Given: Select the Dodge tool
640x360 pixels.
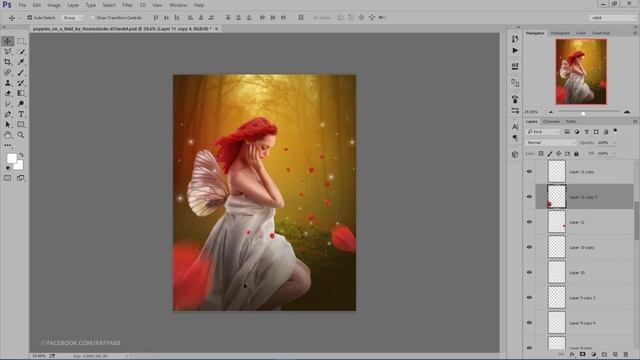Looking at the screenshot, I should pos(21,104).
